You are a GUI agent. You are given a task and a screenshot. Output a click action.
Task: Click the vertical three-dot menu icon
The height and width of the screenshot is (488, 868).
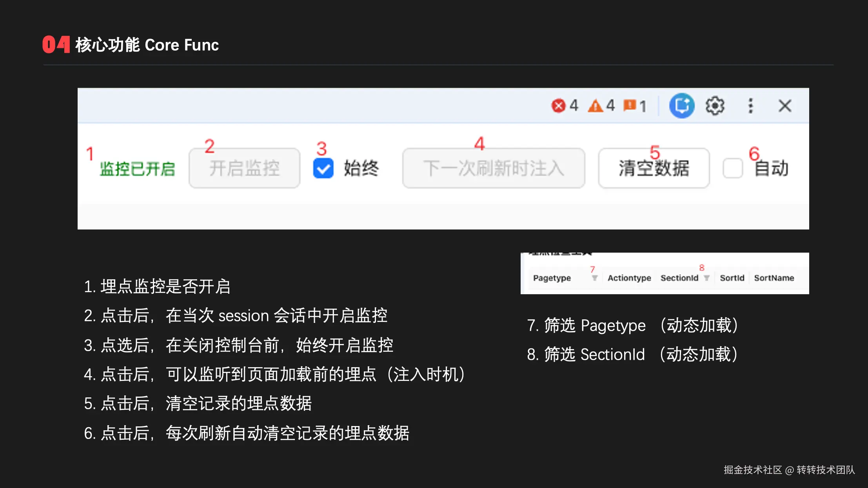[x=750, y=105]
